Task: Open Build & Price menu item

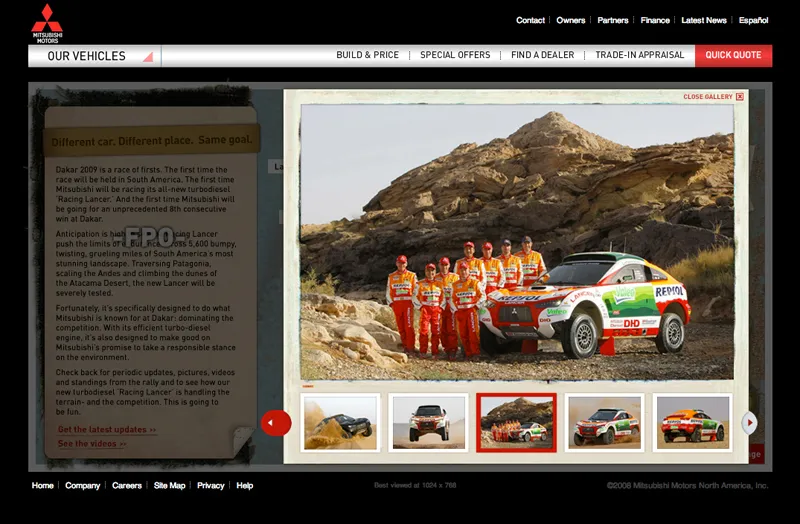Action: click(x=367, y=56)
